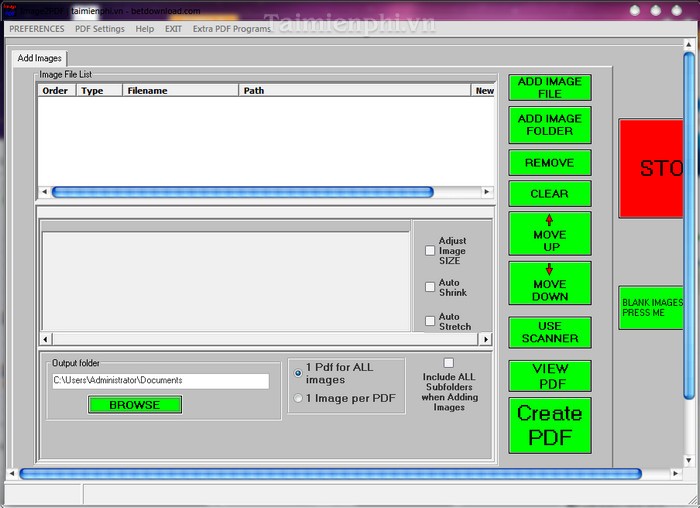Click the ADD IMAGE FILE button
The image size is (700, 508).
pyautogui.click(x=549, y=87)
